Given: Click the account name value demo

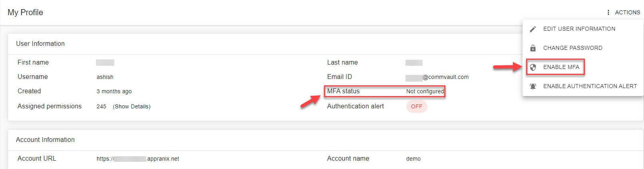Looking at the screenshot, I should [x=413, y=159].
